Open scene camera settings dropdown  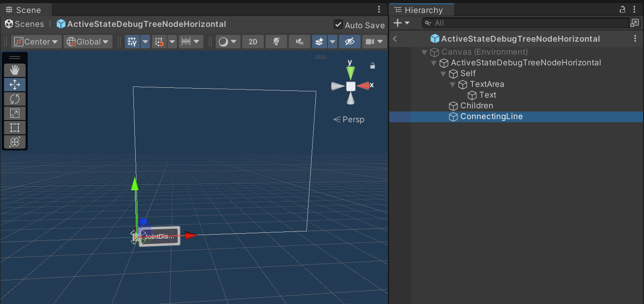coord(374,42)
